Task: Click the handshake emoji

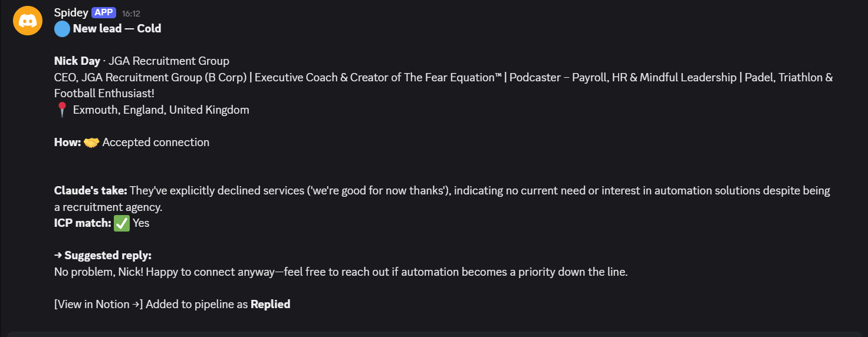Action: pyautogui.click(x=91, y=143)
